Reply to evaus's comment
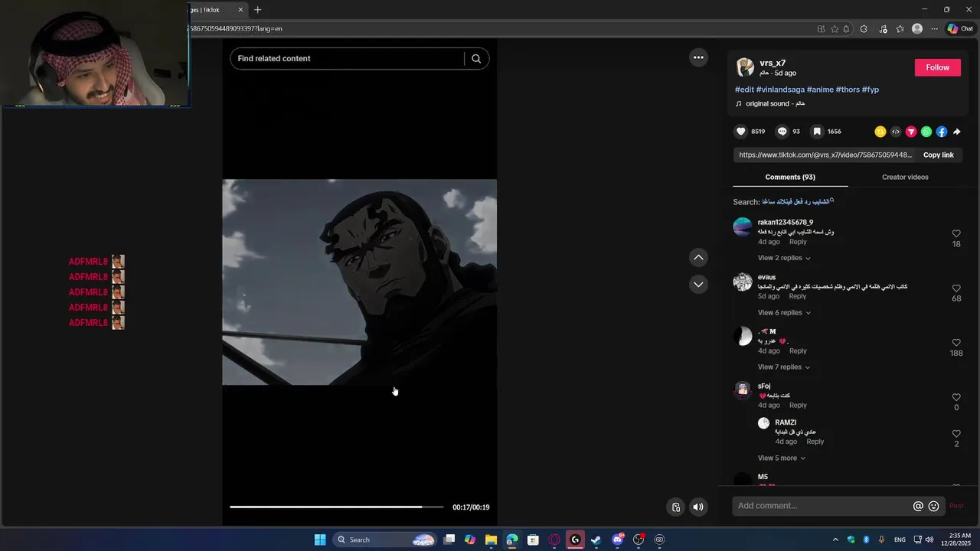Image resolution: width=980 pixels, height=551 pixels. click(x=798, y=296)
